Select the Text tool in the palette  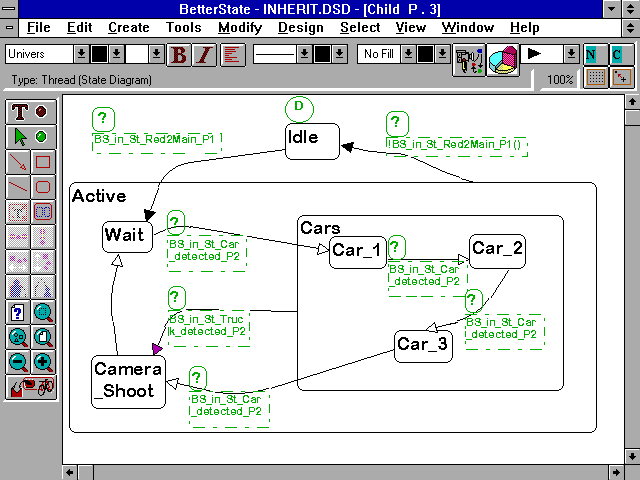point(20,111)
